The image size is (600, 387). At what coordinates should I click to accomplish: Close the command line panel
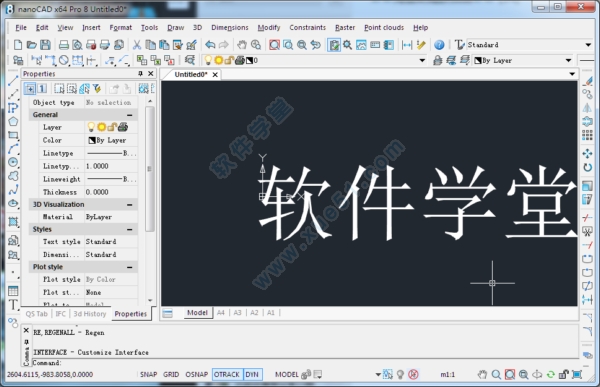click(x=26, y=330)
